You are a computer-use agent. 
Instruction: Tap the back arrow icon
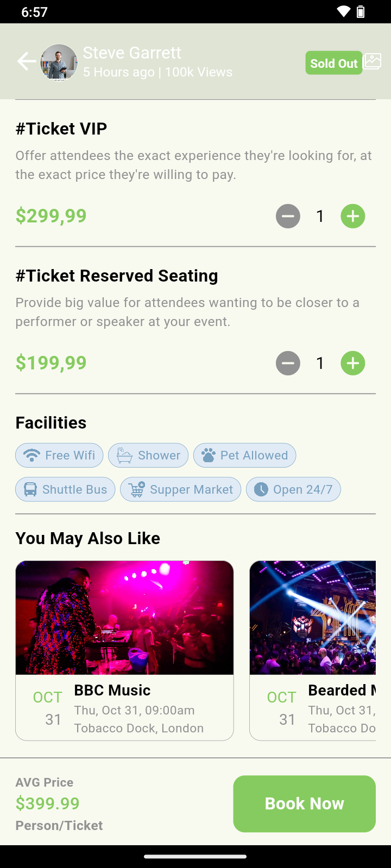tap(26, 62)
